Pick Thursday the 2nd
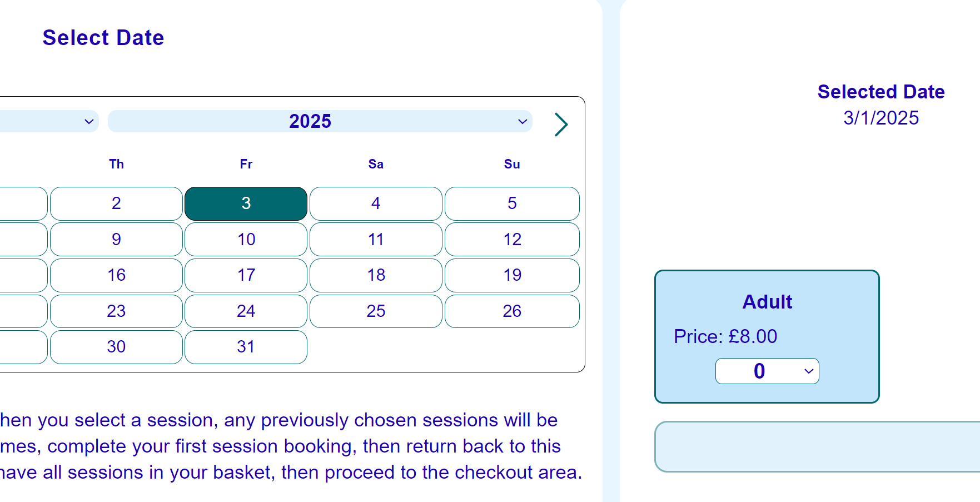 [x=116, y=203]
